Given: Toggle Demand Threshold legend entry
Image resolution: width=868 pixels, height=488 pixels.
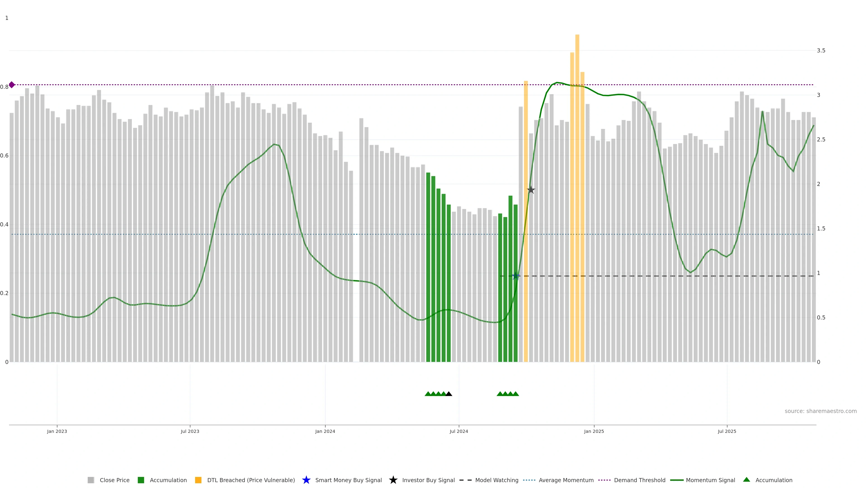Looking at the screenshot, I should [x=639, y=480].
